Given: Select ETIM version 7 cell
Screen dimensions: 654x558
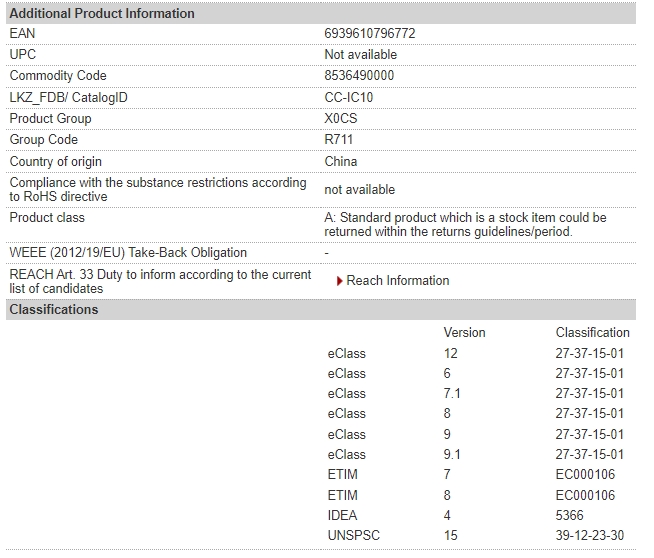Looking at the screenshot, I should coord(447,474).
